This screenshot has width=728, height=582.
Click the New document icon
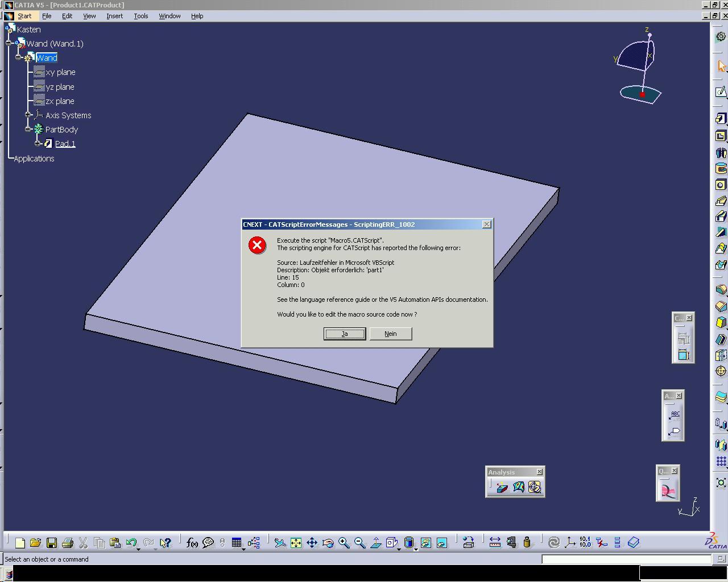[x=20, y=543]
